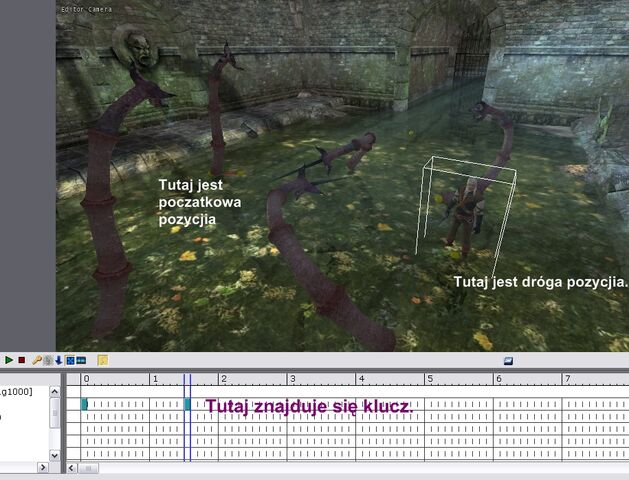629x480 pixels.
Task: Click the golden key icon in the toolbar
Action: (x=37, y=360)
